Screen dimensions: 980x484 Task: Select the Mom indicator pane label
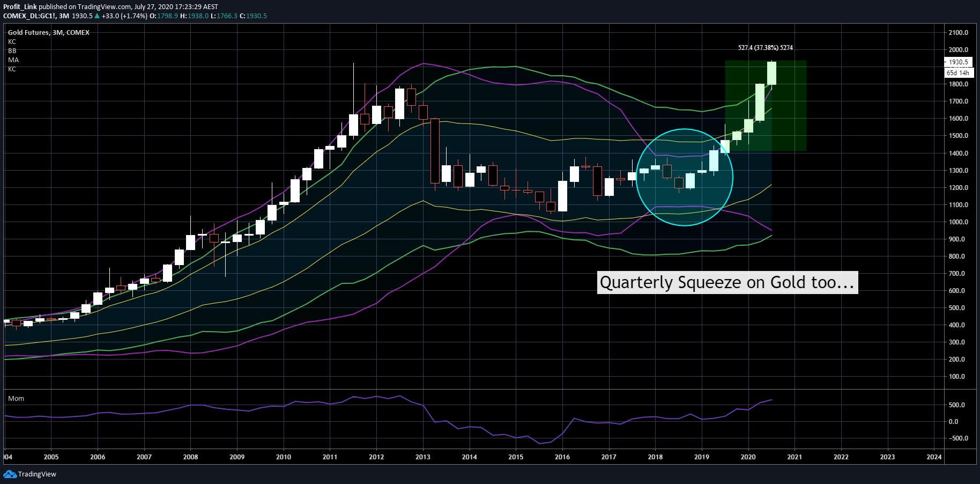16,399
